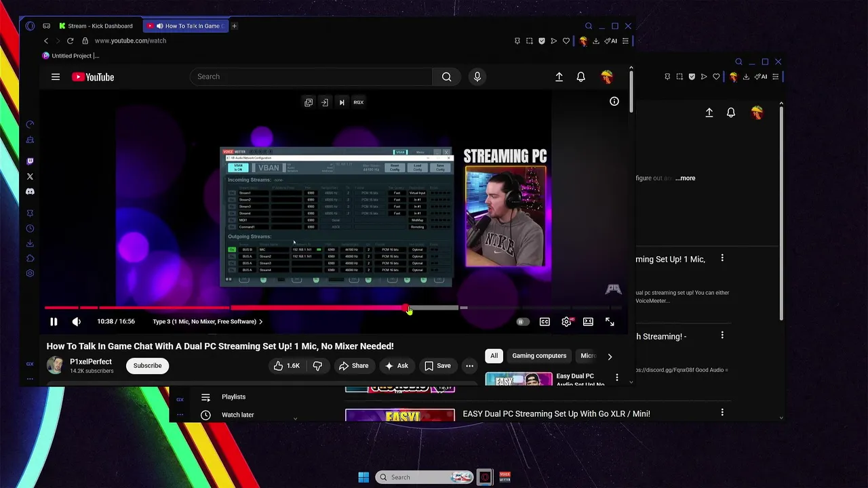This screenshot has width=868, height=488.
Task: Open YouTube hamburger guide menu
Action: pos(56,77)
